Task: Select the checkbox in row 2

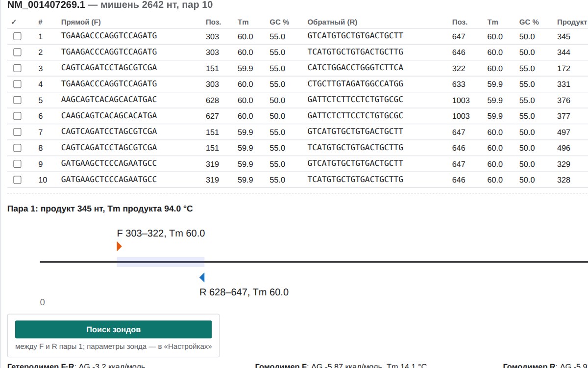Action: click(x=17, y=52)
